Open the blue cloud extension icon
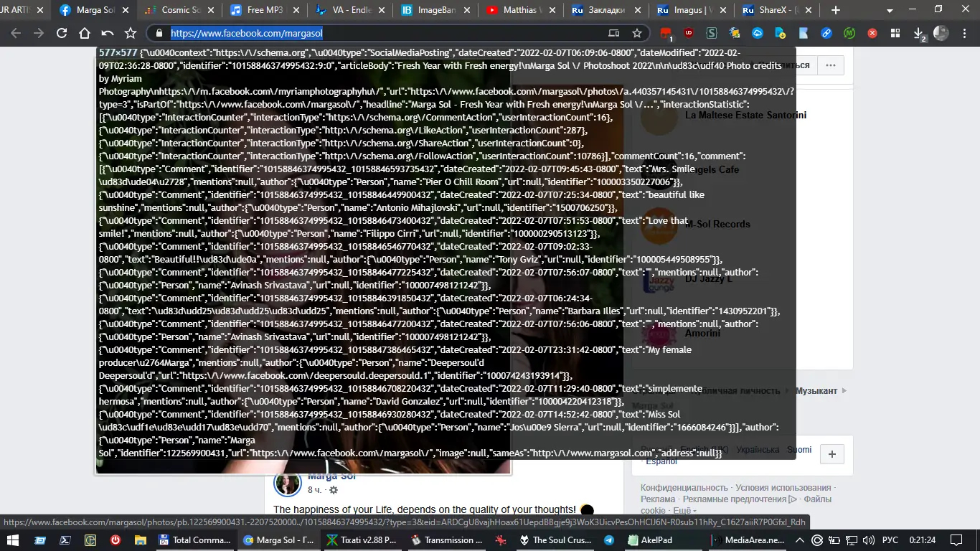The image size is (980, 551). click(x=758, y=33)
